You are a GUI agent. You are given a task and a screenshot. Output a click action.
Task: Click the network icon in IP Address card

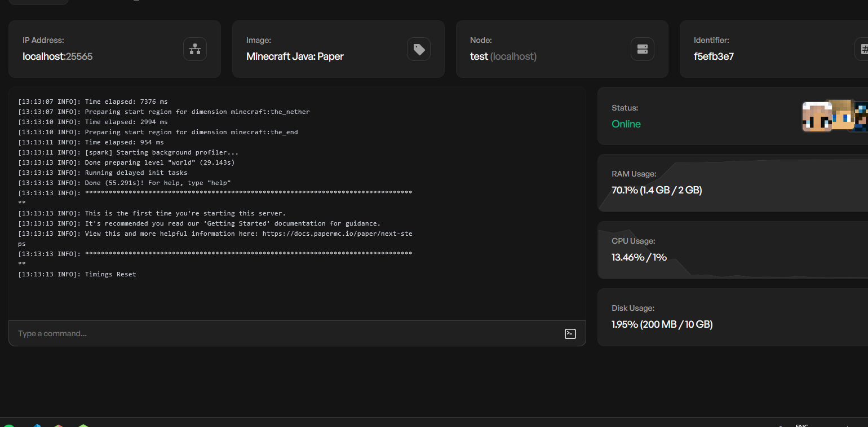point(195,49)
